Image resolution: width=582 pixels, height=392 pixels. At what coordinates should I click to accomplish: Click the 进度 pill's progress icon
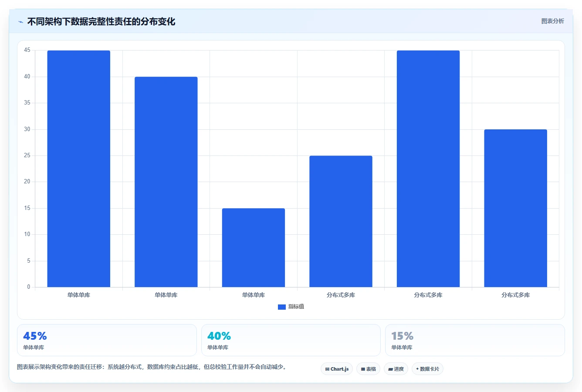click(391, 369)
